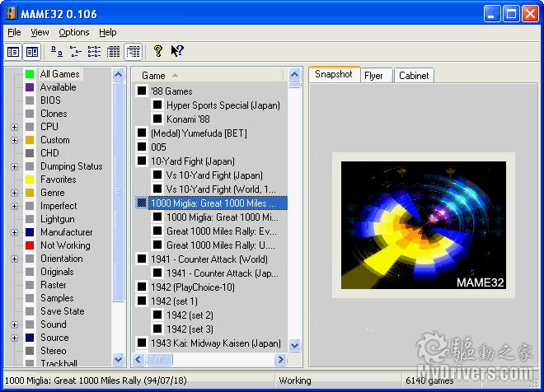This screenshot has width=544, height=392.
Task: Click the MAME32 snapshot preview image
Action: tap(424, 226)
